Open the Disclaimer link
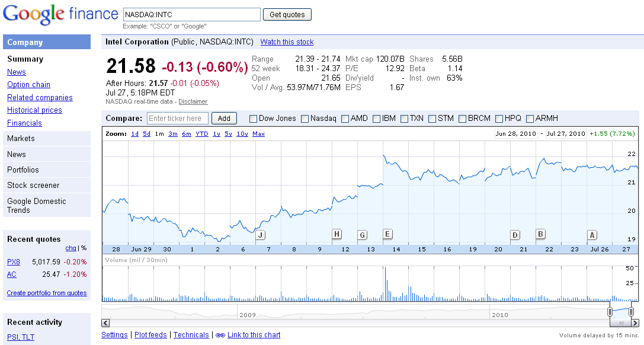Screen dimensions: 644x345 [193, 101]
